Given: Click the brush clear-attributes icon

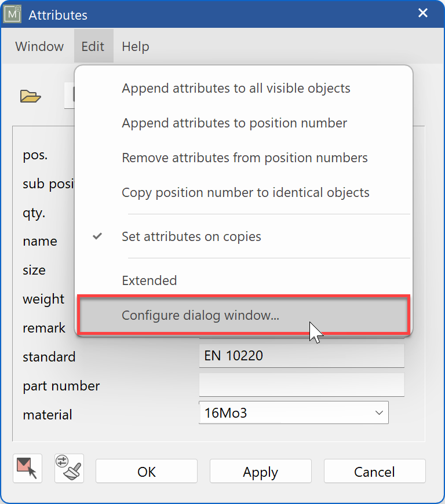Looking at the screenshot, I should coord(69,468).
